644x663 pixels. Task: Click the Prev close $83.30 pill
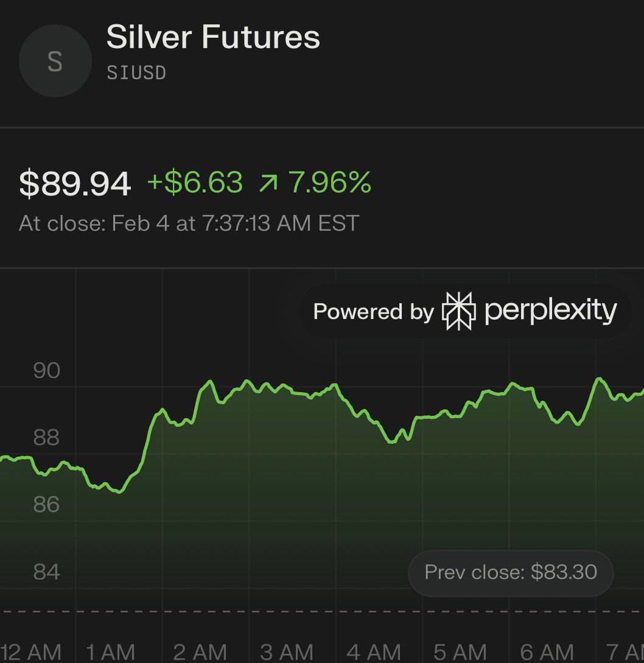pyautogui.click(x=511, y=572)
